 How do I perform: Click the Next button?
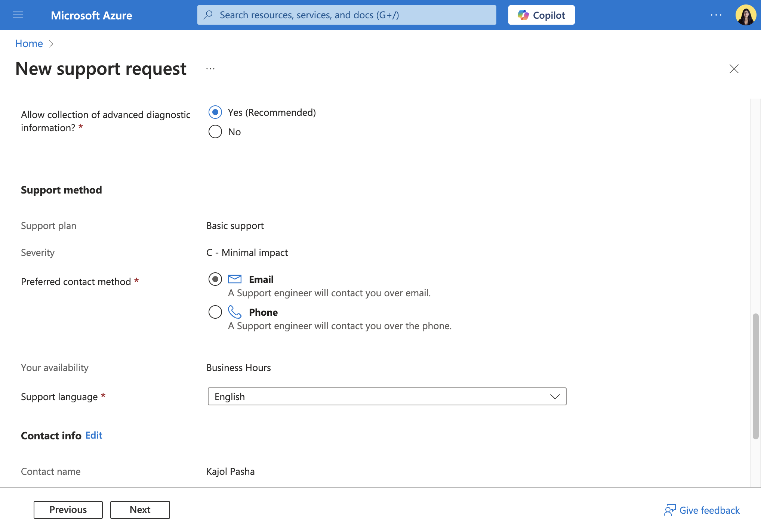(x=140, y=510)
